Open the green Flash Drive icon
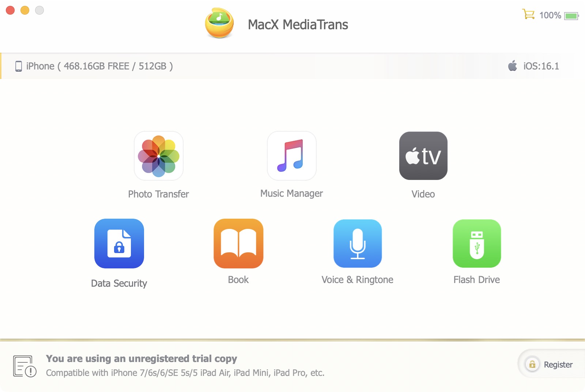Image resolution: width=585 pixels, height=392 pixels. (x=477, y=244)
